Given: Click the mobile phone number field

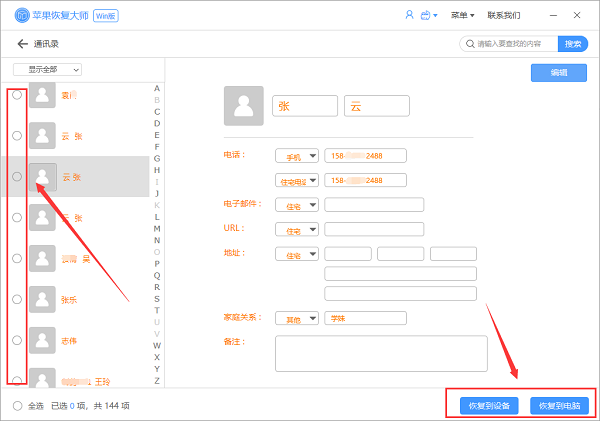Looking at the screenshot, I should [365, 156].
